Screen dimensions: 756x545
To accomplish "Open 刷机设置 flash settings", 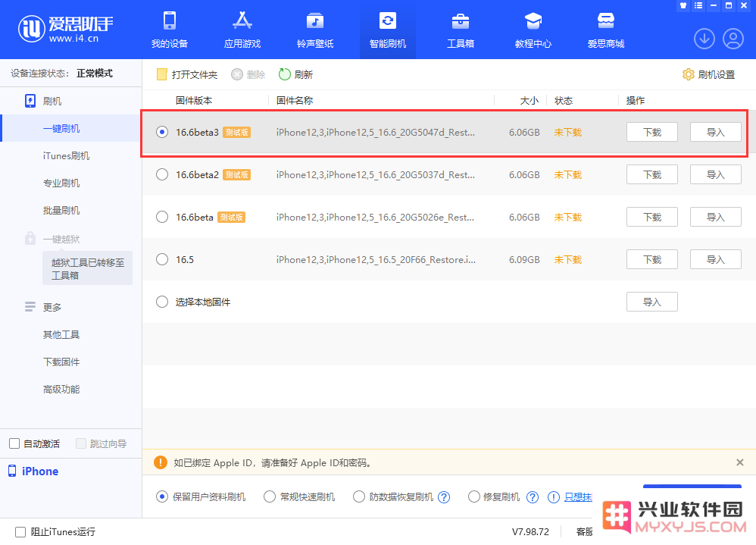I will [x=709, y=75].
